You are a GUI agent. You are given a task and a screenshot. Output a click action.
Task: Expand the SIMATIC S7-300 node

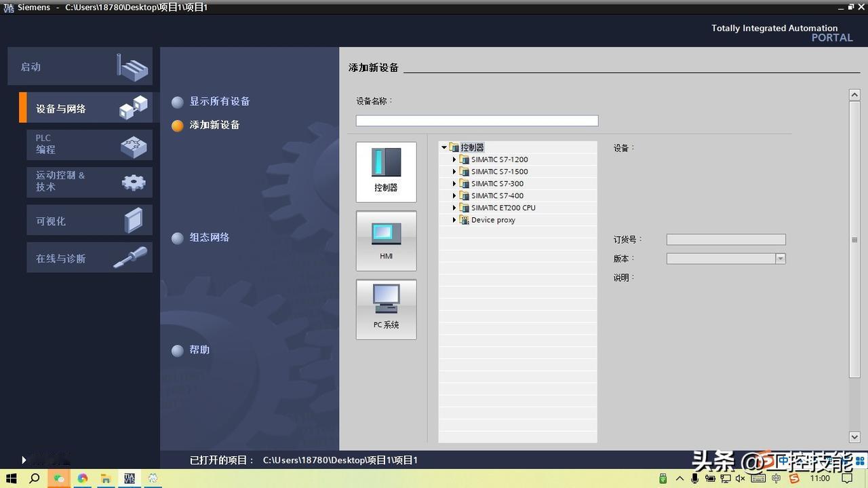click(x=454, y=184)
